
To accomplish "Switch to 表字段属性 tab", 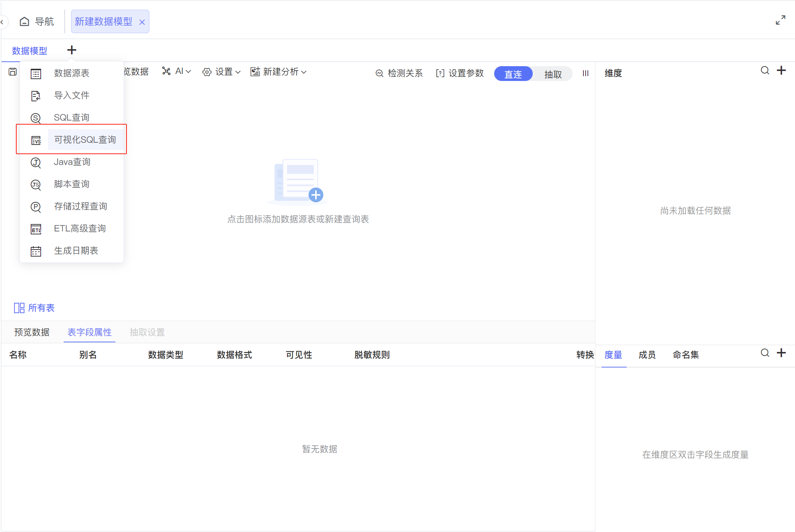I will [x=90, y=332].
